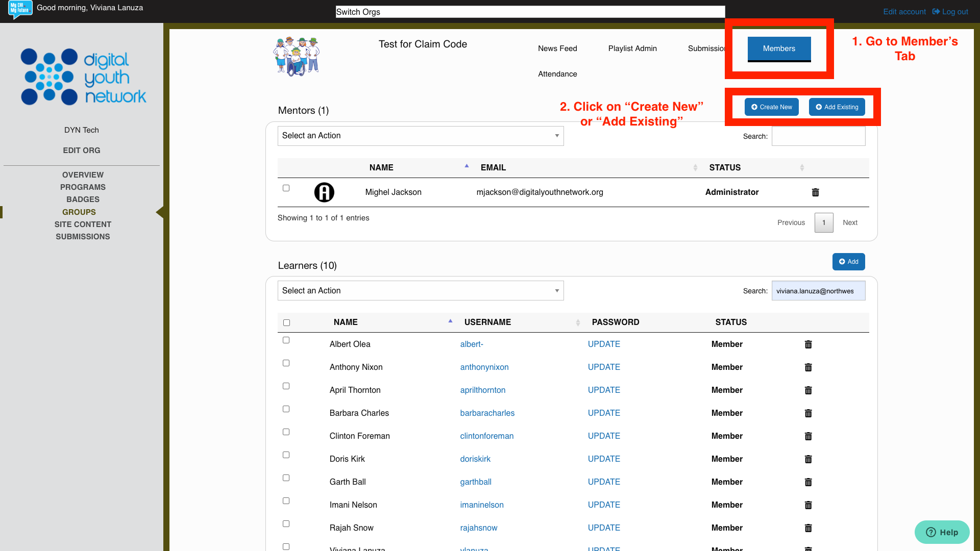Check the select-all box in Learners header

(286, 322)
